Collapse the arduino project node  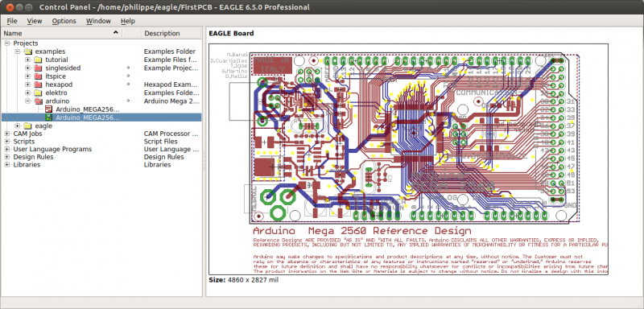point(28,101)
